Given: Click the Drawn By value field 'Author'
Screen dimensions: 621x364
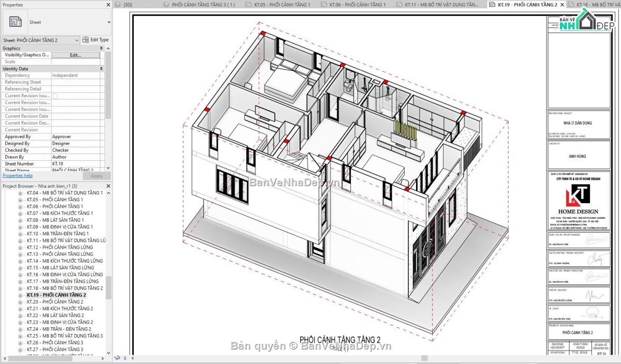Looking at the screenshot, I should [76, 157].
